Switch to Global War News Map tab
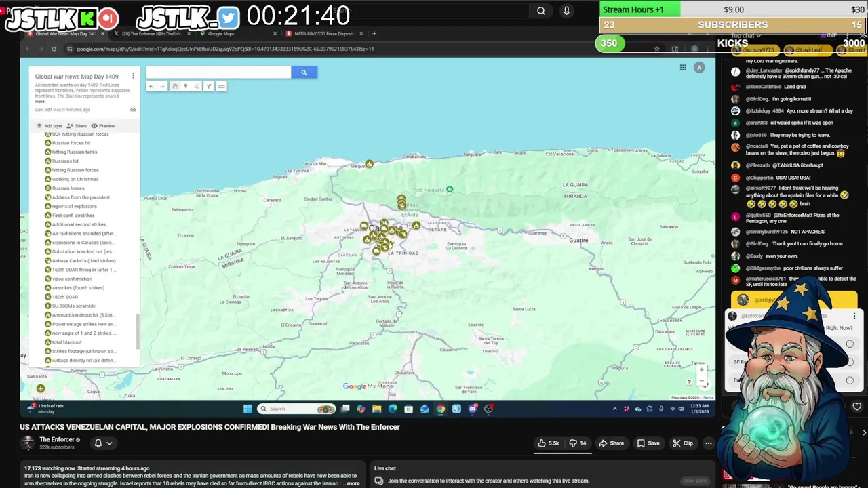The height and width of the screenshot is (488, 868). pyautogui.click(x=66, y=33)
